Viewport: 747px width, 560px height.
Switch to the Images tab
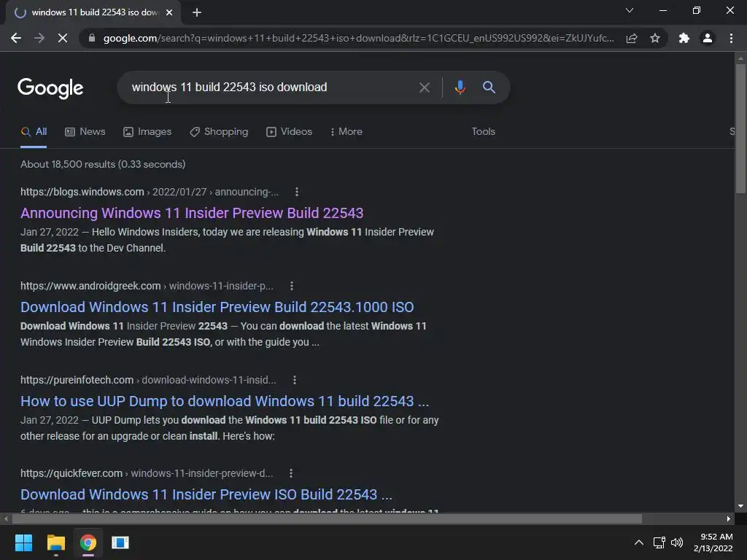[x=147, y=132]
